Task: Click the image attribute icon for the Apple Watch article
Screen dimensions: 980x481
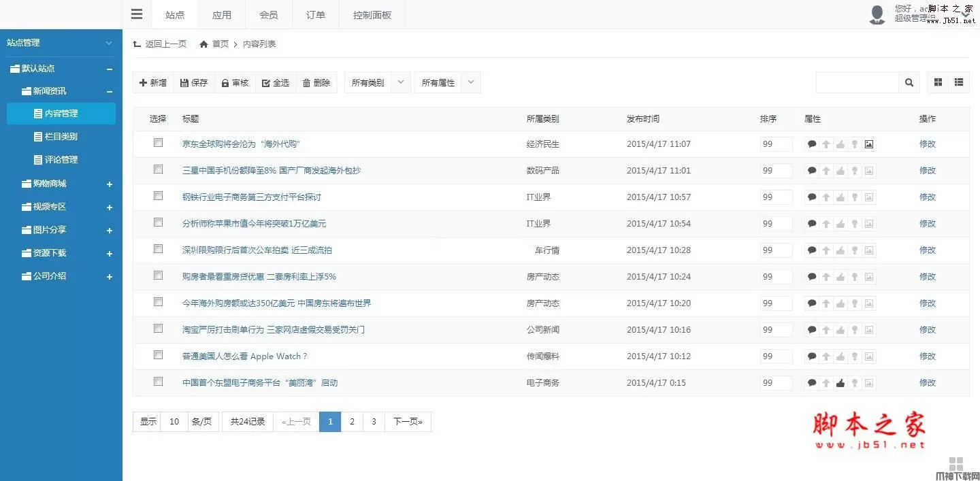Action: coord(869,356)
